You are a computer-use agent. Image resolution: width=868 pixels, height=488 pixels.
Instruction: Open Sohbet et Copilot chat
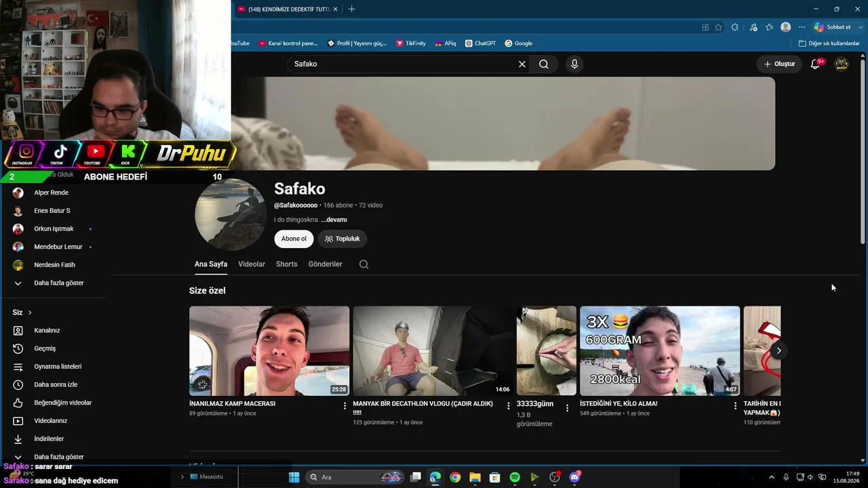[832, 27]
